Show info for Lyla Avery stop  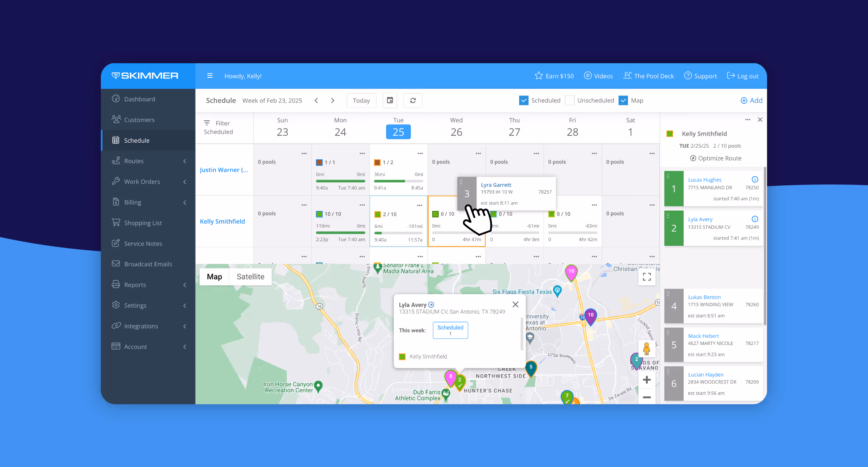click(755, 219)
